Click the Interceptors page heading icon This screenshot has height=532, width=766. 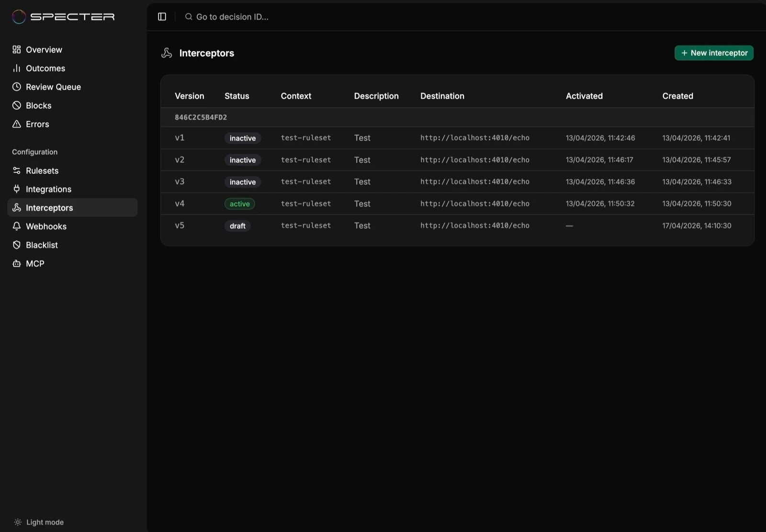167,53
